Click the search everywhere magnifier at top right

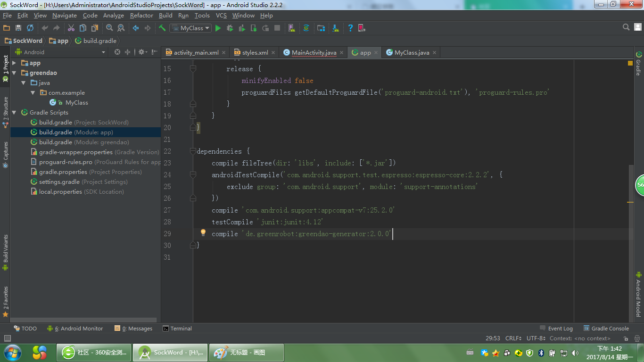(626, 27)
